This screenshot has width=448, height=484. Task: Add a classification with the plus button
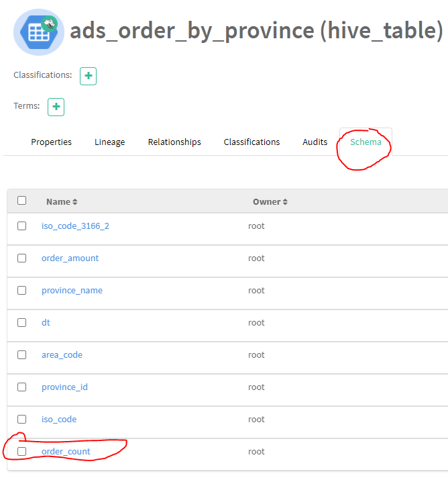(88, 76)
